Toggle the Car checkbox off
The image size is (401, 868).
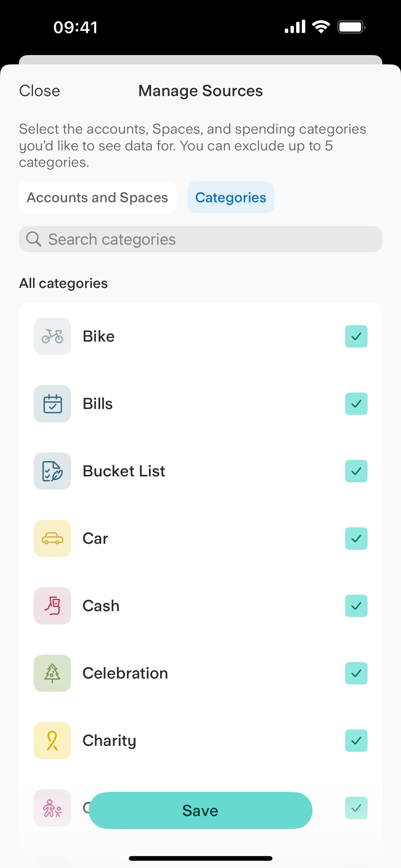pyautogui.click(x=356, y=538)
